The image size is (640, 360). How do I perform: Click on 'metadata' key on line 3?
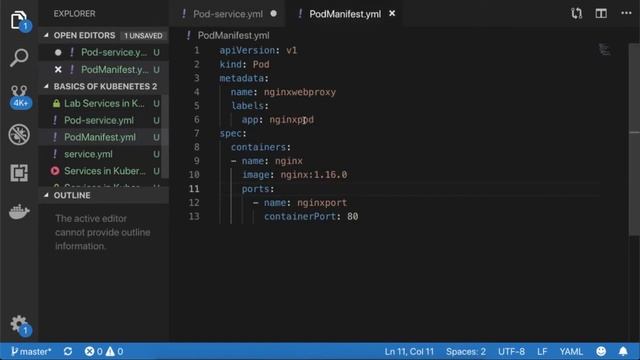point(242,78)
